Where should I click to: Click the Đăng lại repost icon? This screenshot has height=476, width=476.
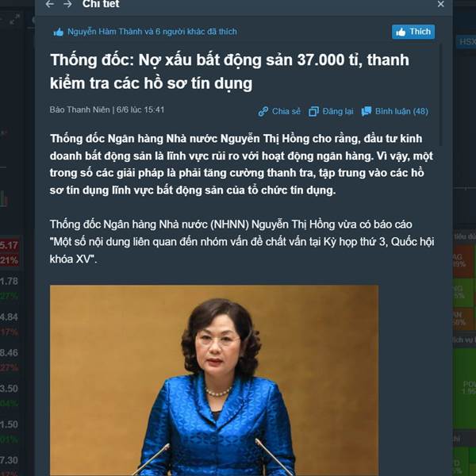coord(313,111)
